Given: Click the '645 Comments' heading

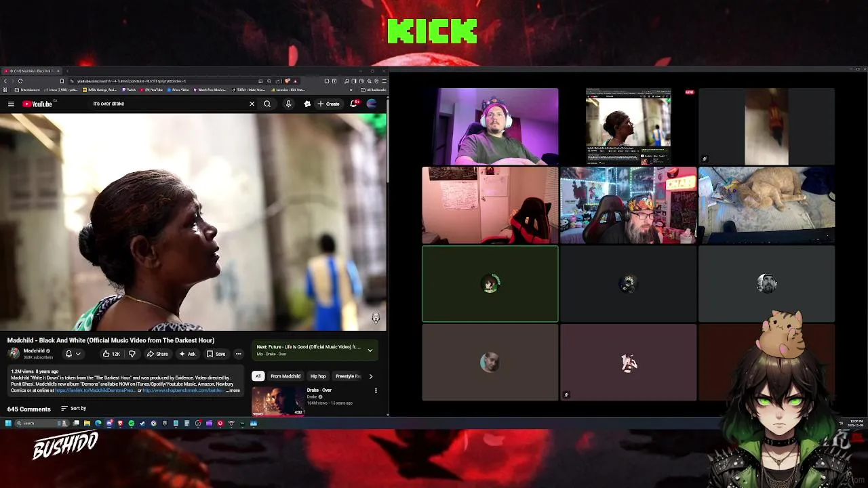Looking at the screenshot, I should (x=29, y=409).
